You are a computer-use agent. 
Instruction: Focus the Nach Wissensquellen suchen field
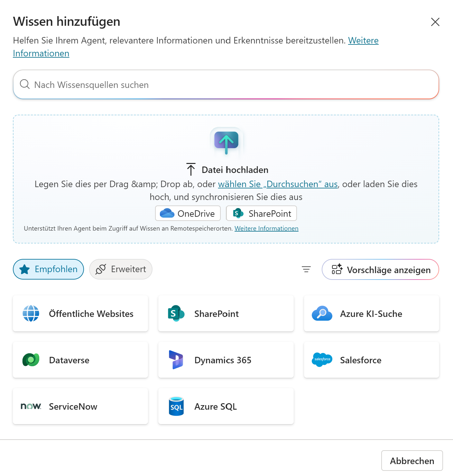click(226, 85)
